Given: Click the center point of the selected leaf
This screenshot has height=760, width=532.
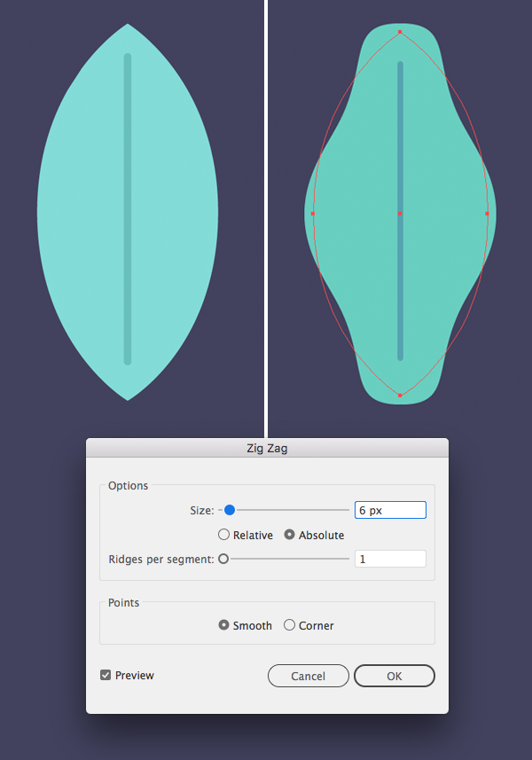Looking at the screenshot, I should click(x=400, y=214).
